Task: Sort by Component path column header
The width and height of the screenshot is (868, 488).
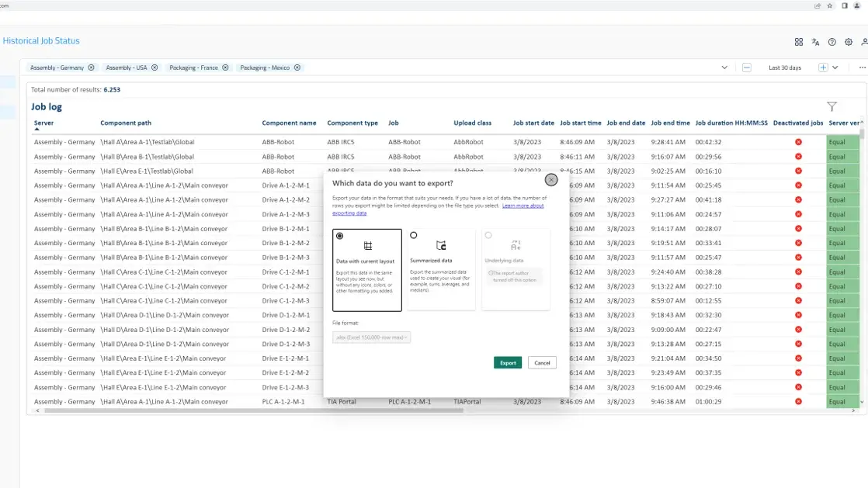Action: (x=126, y=123)
